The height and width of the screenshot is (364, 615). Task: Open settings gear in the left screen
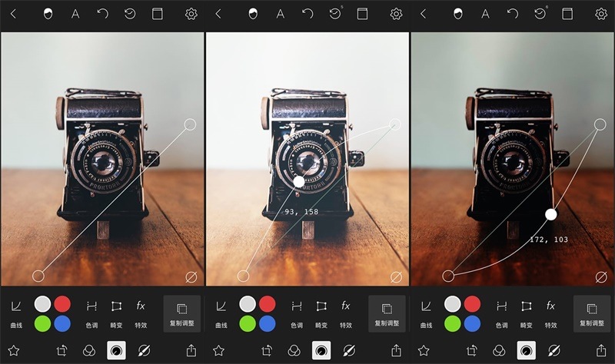(x=191, y=14)
